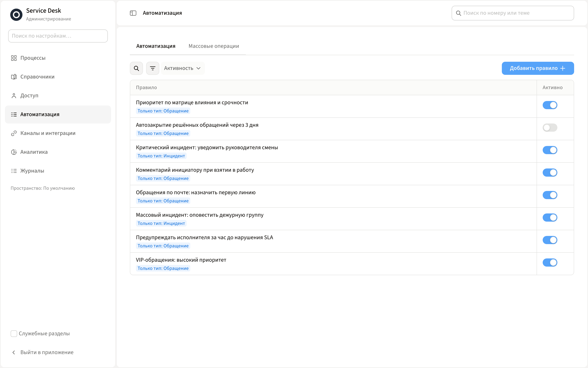588x368 pixels.
Task: Click tag Только тип: Обращение under Приоритет по матрице
Action: [163, 111]
